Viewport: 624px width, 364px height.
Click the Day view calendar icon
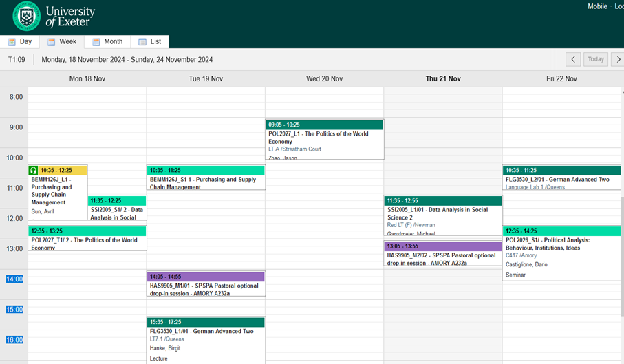pos(12,42)
